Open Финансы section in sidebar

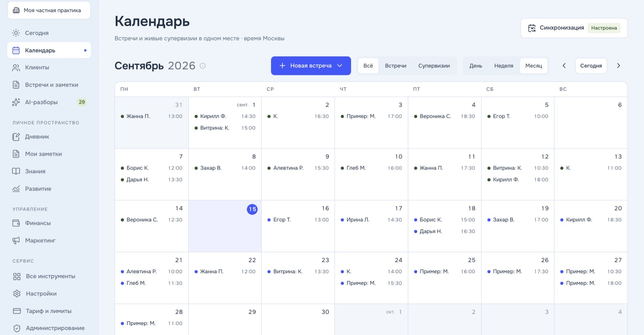pyautogui.click(x=49, y=223)
